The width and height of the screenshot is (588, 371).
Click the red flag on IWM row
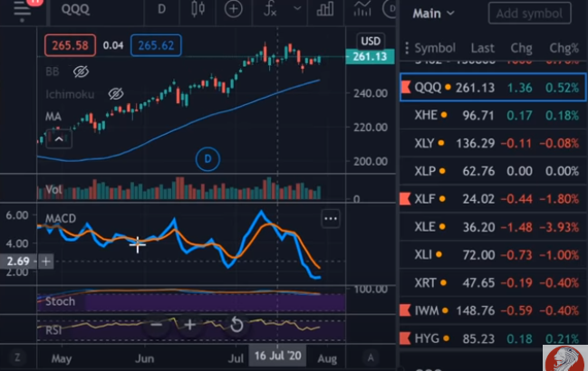(405, 310)
